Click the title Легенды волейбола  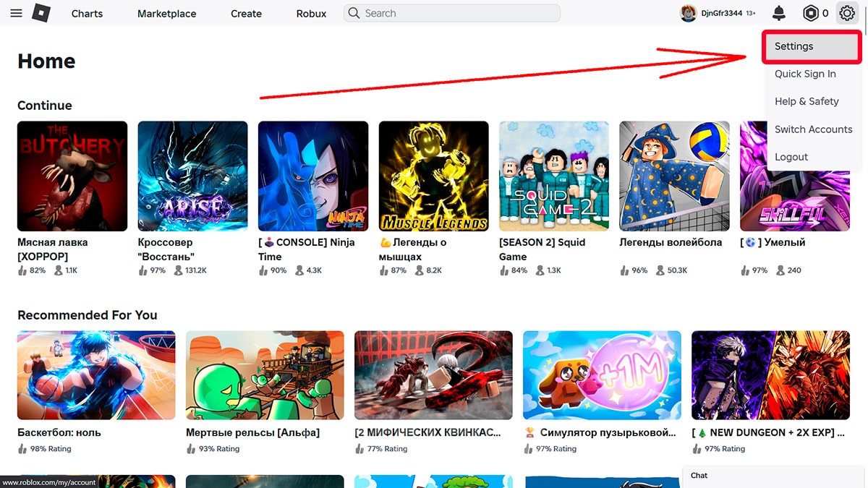671,243
